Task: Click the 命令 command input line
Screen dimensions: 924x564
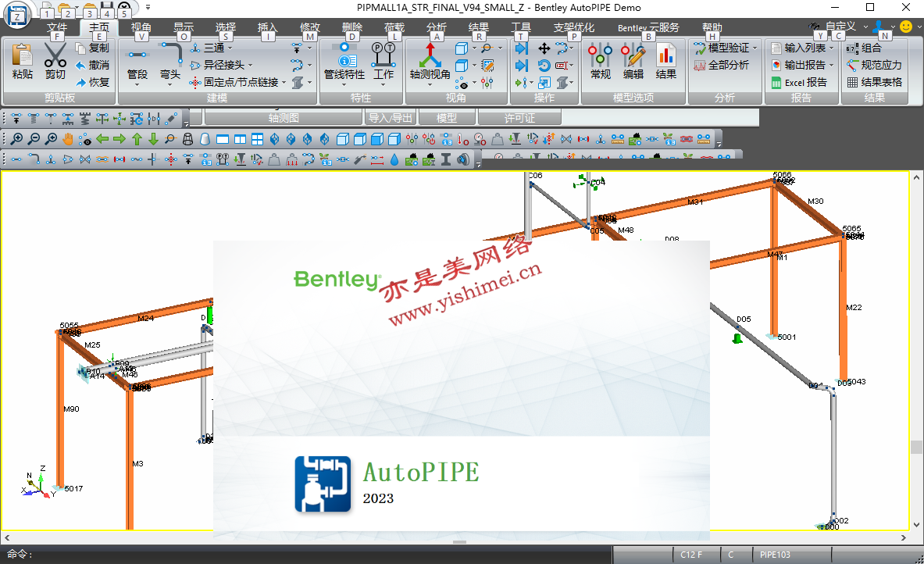Action: (x=306, y=555)
